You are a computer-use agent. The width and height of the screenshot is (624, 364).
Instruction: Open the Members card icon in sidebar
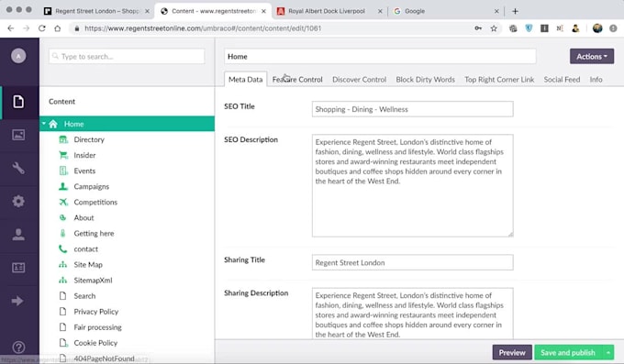(x=18, y=268)
